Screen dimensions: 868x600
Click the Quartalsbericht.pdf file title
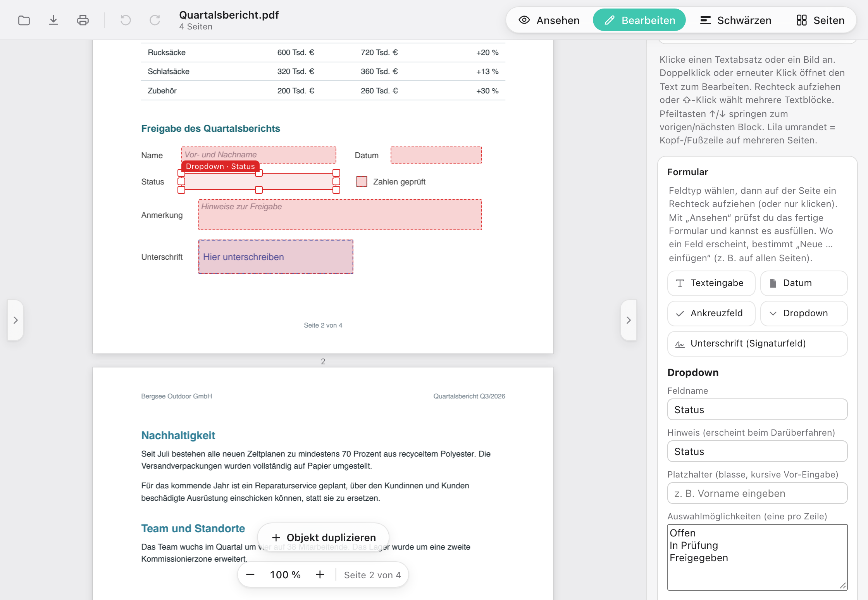pyautogui.click(x=229, y=15)
